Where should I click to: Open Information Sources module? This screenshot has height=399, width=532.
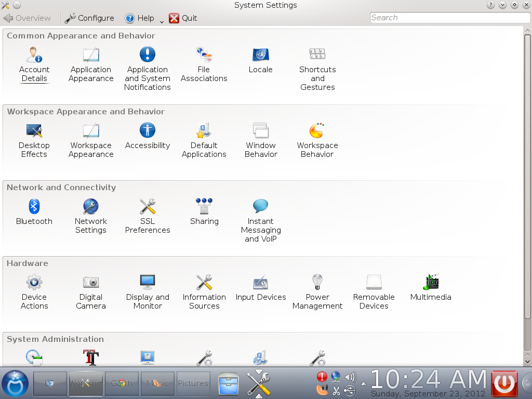204,292
